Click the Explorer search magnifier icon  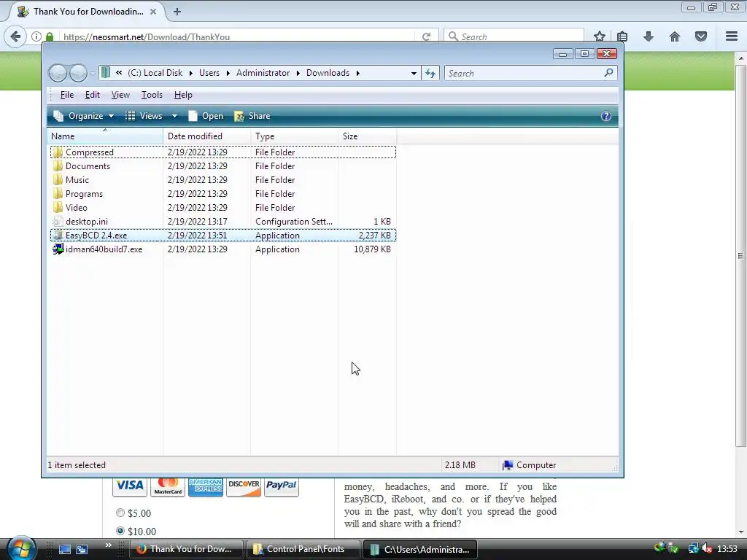[x=608, y=73]
